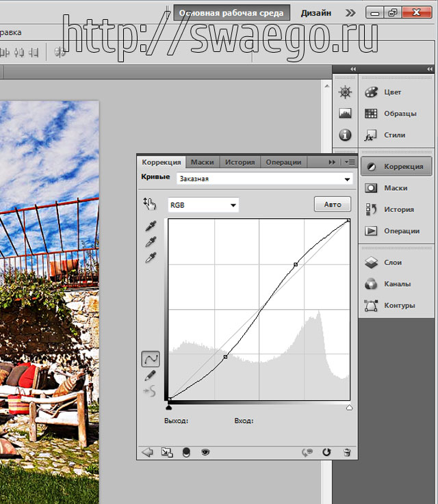Show more panel tabs double arrow
The image size is (438, 504).
point(332,162)
